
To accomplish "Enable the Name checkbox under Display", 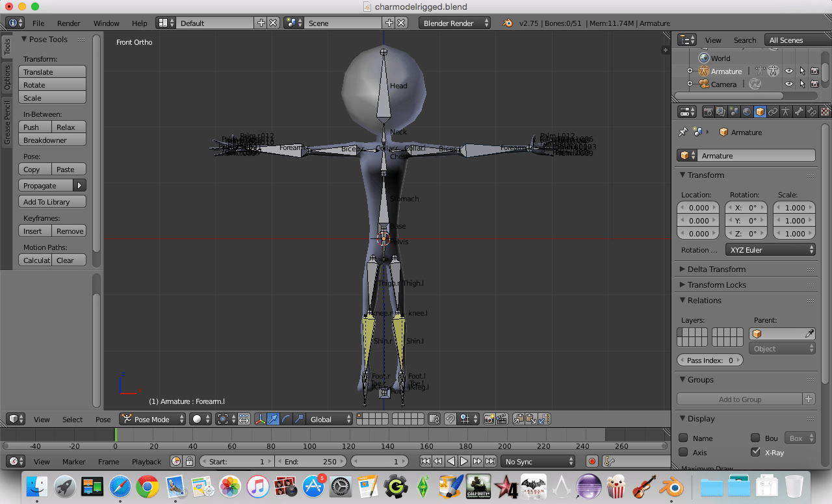I will click(683, 438).
